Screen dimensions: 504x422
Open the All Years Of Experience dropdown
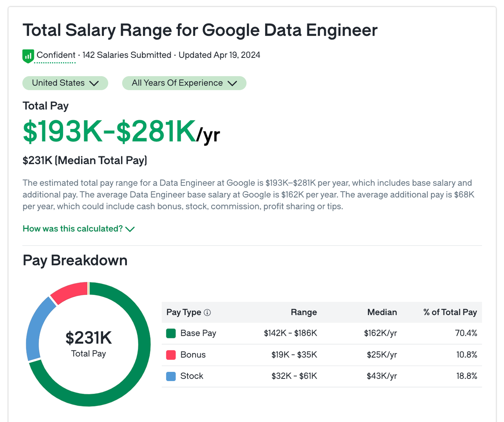(184, 83)
